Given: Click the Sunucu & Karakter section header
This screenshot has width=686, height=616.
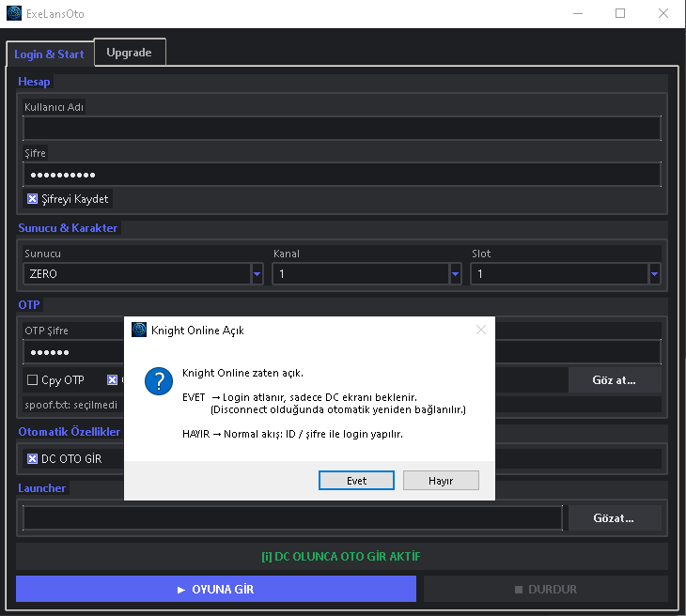Looking at the screenshot, I should pos(68,228).
